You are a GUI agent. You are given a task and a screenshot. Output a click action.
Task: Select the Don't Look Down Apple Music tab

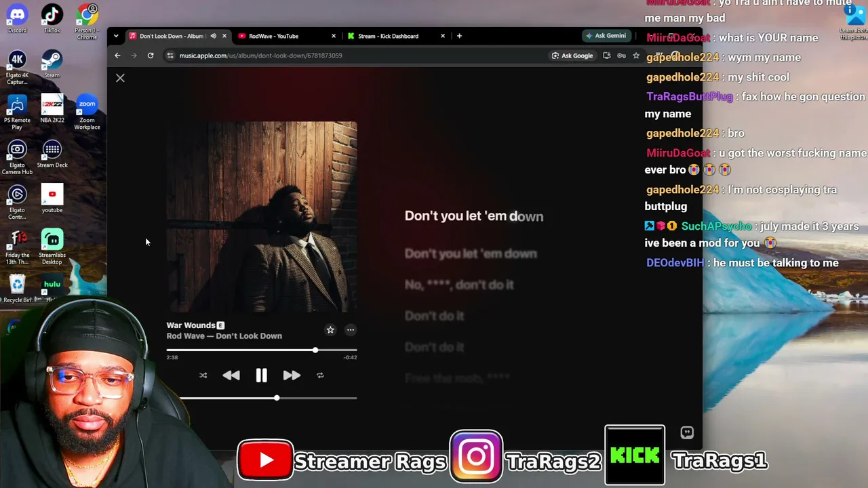click(x=171, y=36)
